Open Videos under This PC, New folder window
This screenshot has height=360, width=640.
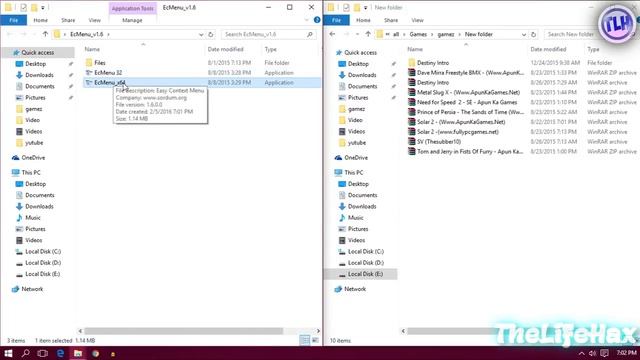(x=356, y=240)
